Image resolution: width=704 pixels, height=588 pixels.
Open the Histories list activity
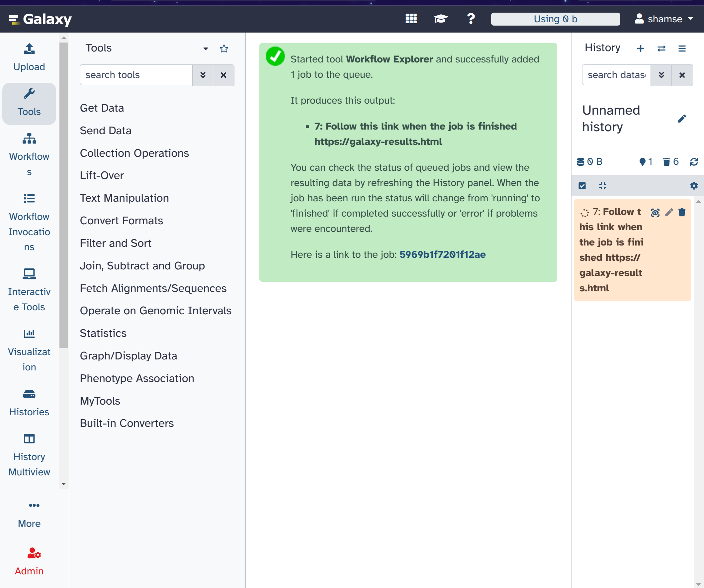[x=29, y=402]
